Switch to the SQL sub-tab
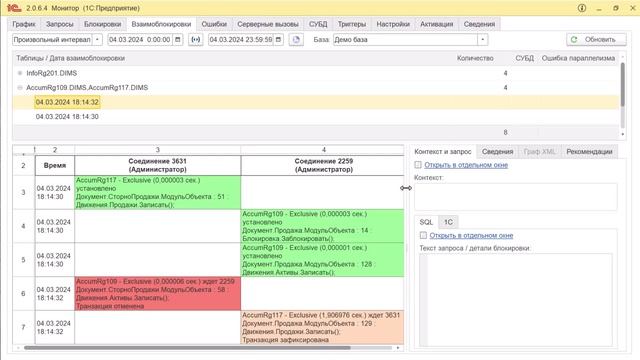The height and width of the screenshot is (360, 640). pyautogui.click(x=426, y=222)
